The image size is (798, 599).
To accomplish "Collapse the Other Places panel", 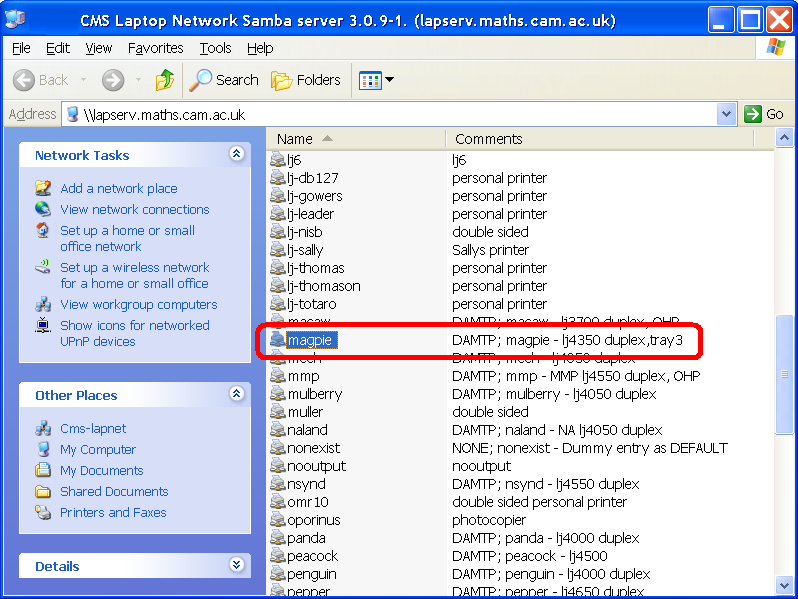I will pos(236,395).
